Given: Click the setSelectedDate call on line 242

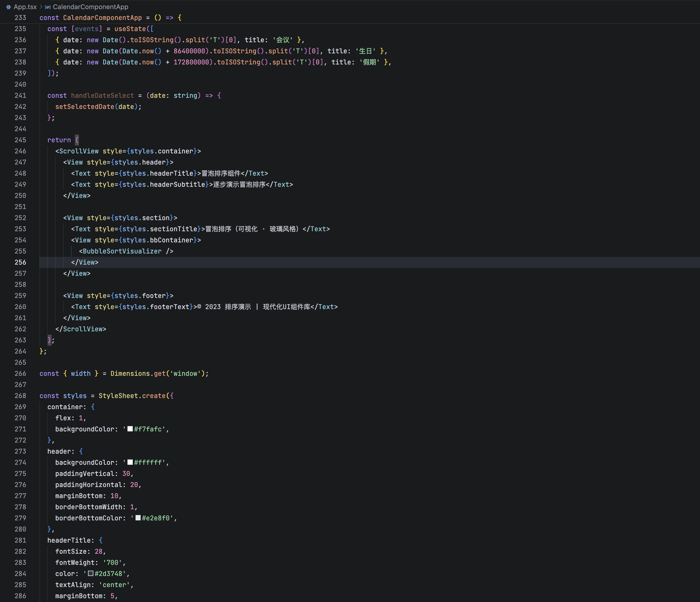Looking at the screenshot, I should click(84, 107).
